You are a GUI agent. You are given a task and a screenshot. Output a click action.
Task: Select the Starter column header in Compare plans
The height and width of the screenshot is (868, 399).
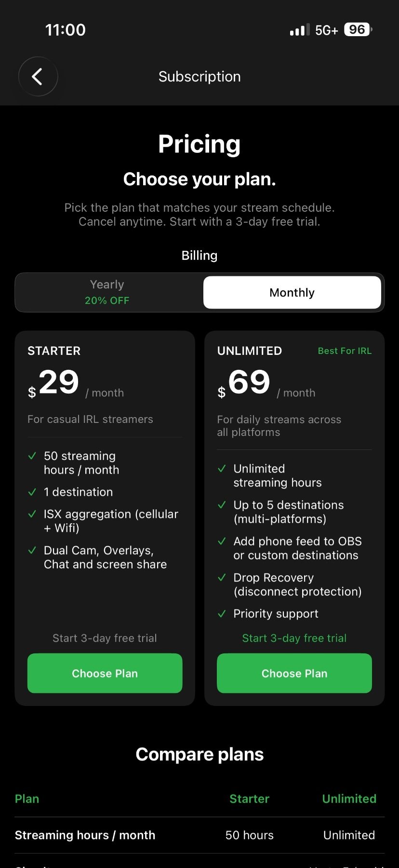tap(249, 799)
